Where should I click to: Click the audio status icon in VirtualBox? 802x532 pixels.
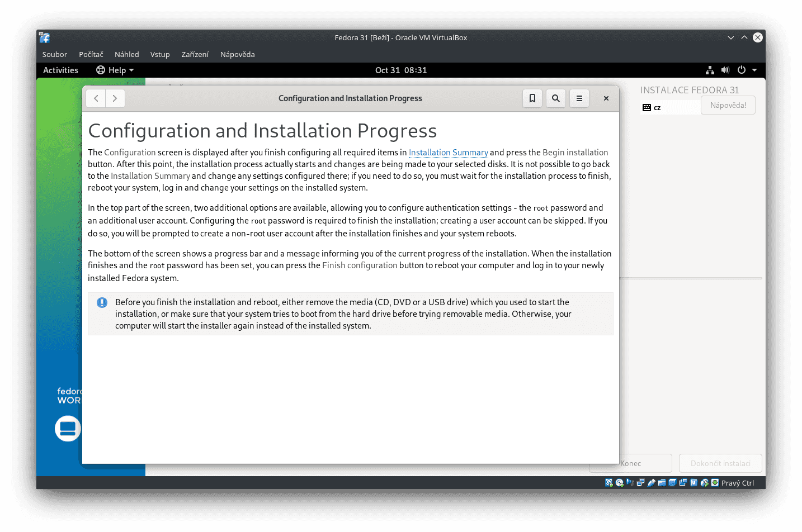pos(630,482)
